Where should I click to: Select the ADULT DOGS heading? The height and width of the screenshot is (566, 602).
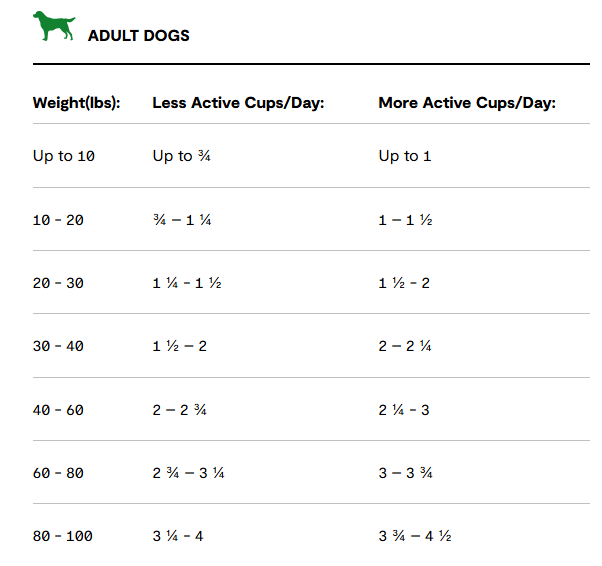click(139, 36)
